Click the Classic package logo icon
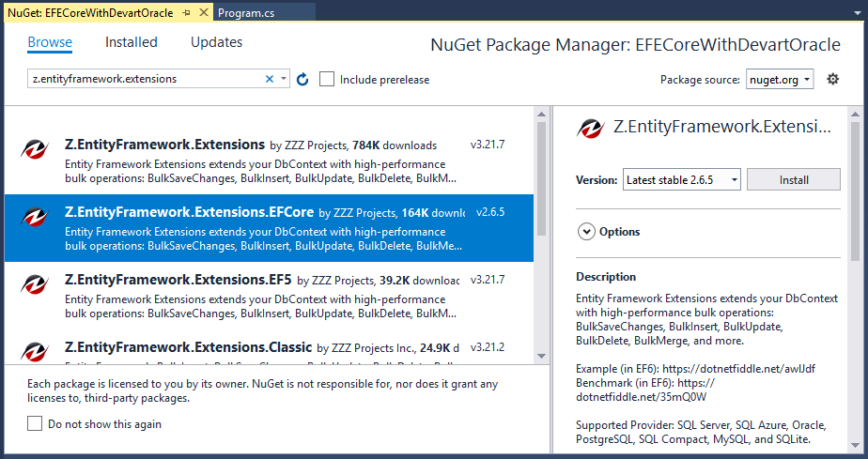868x459 pixels. 35,352
